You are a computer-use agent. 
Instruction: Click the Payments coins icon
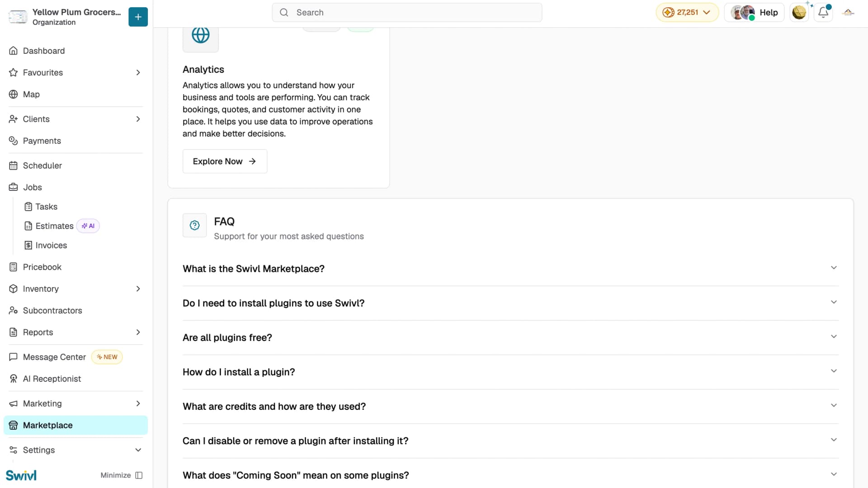[14, 141]
